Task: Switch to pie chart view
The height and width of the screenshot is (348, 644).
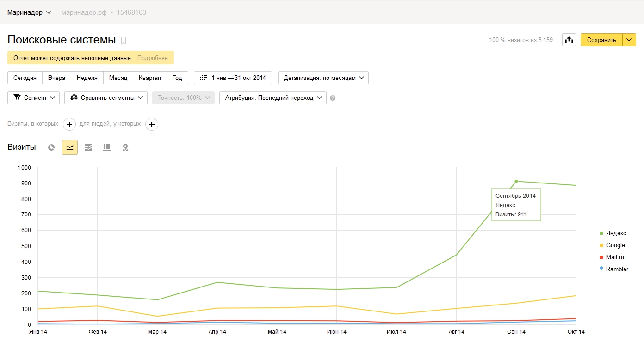Action: pos(51,147)
